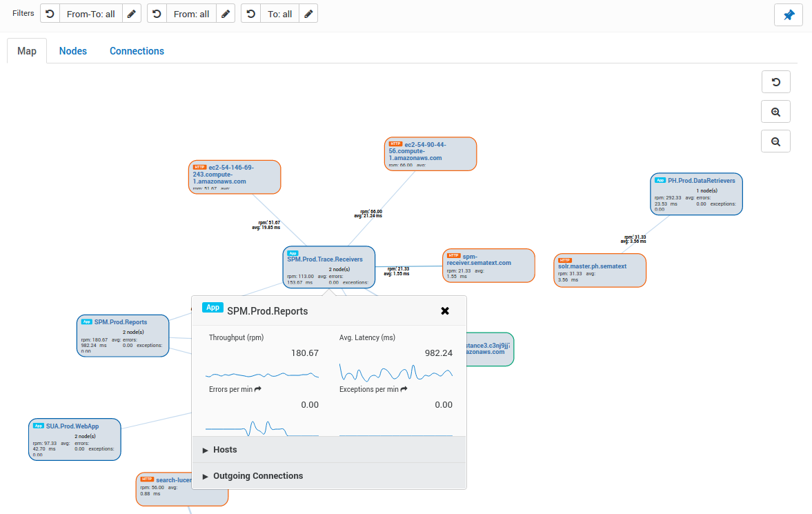Image resolution: width=812 pixels, height=514 pixels.
Task: Click the 982.24 latency value
Action: point(439,353)
